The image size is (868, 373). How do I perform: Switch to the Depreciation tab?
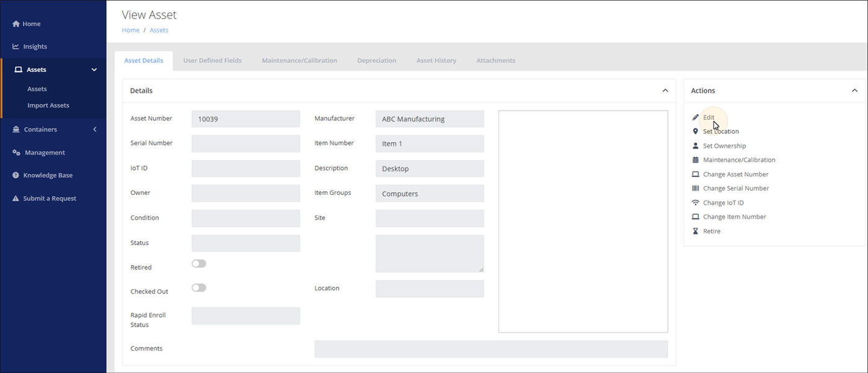pyautogui.click(x=377, y=61)
